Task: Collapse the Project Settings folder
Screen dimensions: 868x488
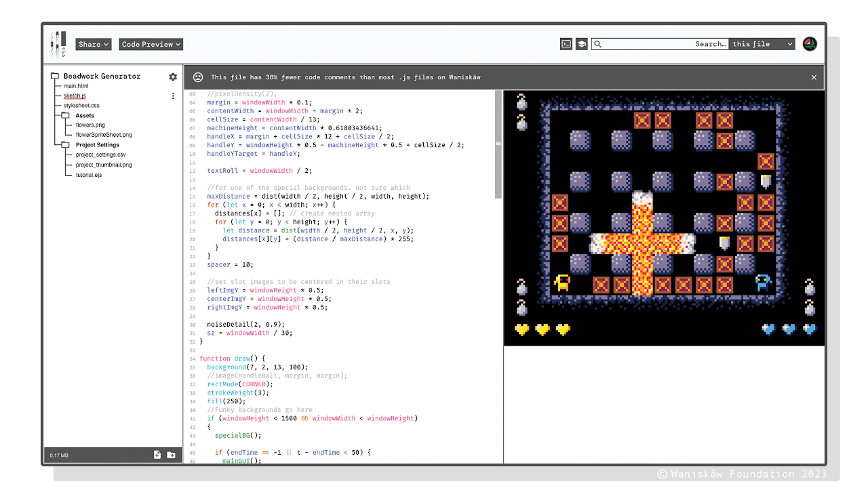Action: pyautogui.click(x=66, y=145)
